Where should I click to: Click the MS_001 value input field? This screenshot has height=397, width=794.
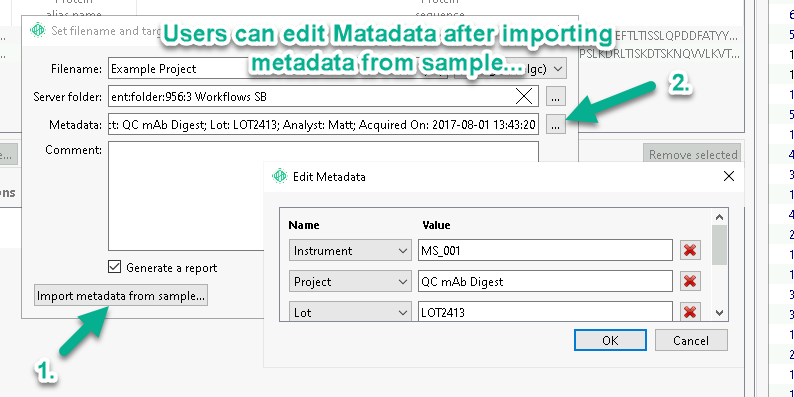pyautogui.click(x=545, y=250)
